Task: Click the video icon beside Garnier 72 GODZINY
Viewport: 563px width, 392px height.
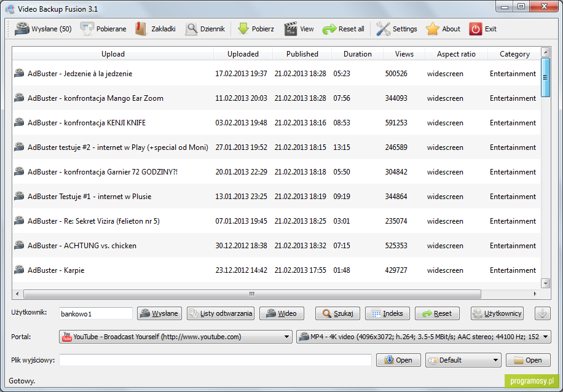Action: (19, 171)
